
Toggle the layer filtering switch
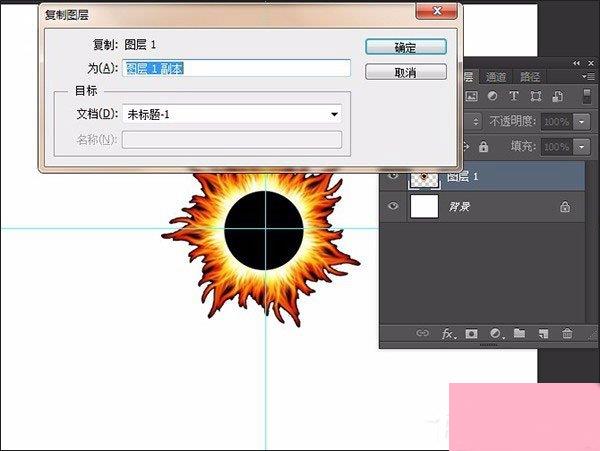click(587, 96)
